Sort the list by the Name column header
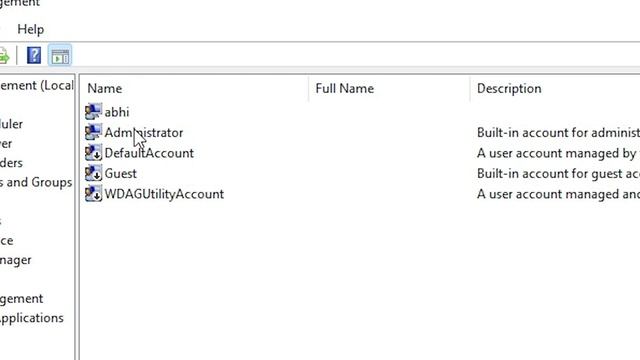The image size is (640, 360). point(194,88)
